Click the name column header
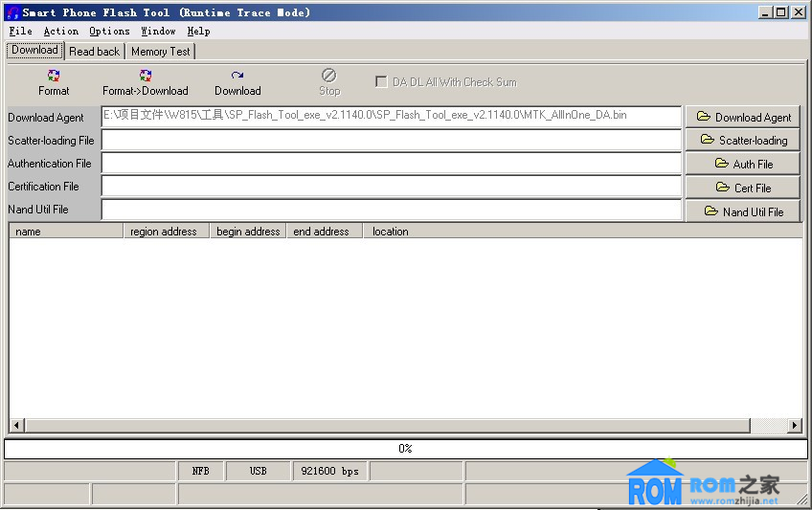 tap(66, 232)
